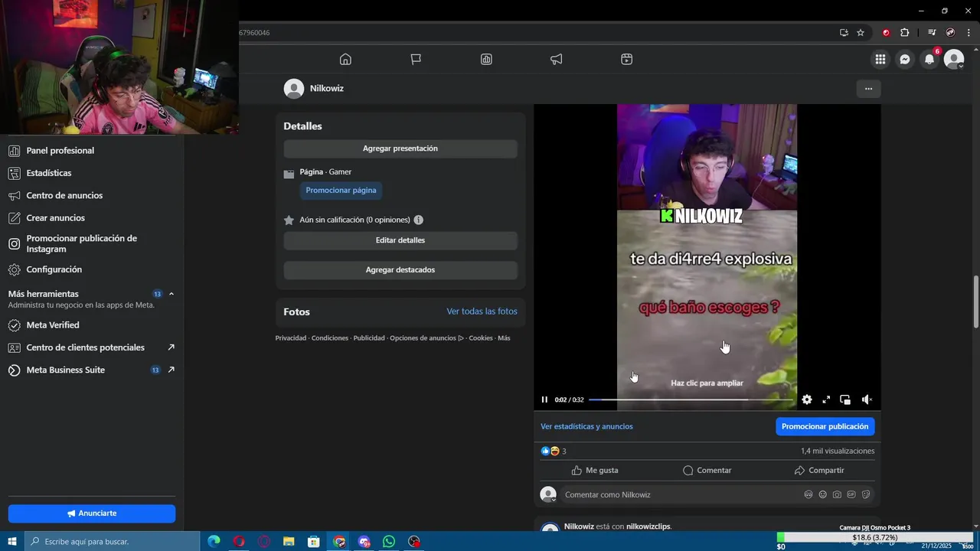This screenshot has height=551, width=980.
Task: Open the Reels clapperboard icon in top bar
Action: 627,59
